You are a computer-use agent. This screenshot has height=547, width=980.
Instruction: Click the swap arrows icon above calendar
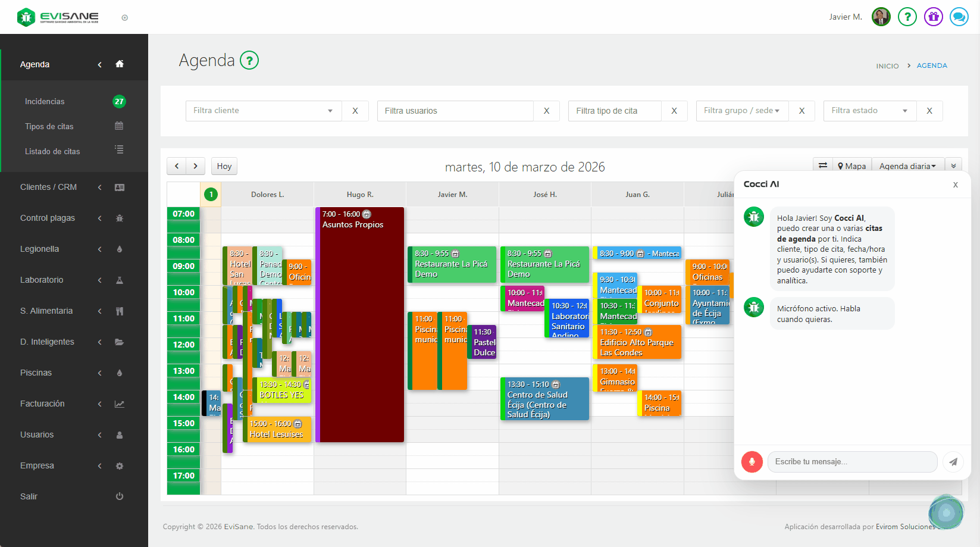823,166
